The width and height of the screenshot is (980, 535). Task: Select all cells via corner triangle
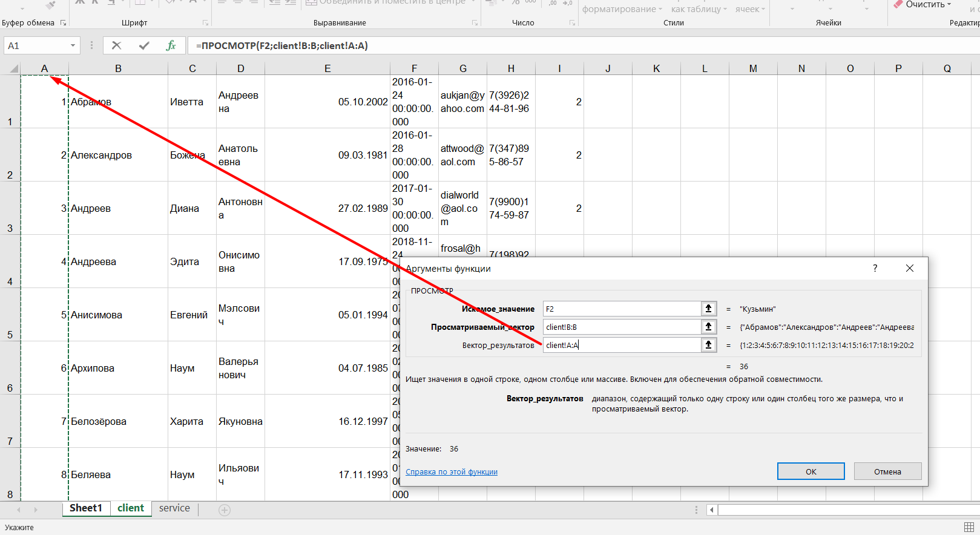tap(13, 69)
